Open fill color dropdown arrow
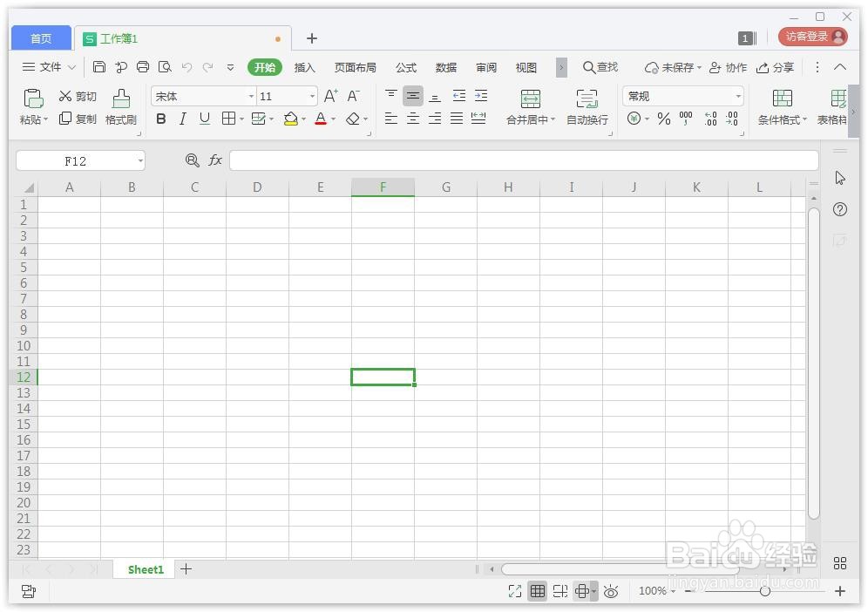868x612 pixels. point(304,119)
